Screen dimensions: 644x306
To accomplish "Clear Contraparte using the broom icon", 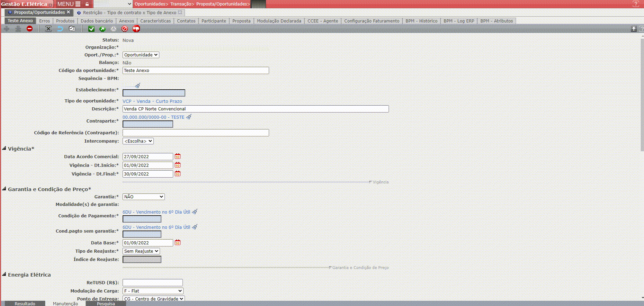I will point(189,117).
